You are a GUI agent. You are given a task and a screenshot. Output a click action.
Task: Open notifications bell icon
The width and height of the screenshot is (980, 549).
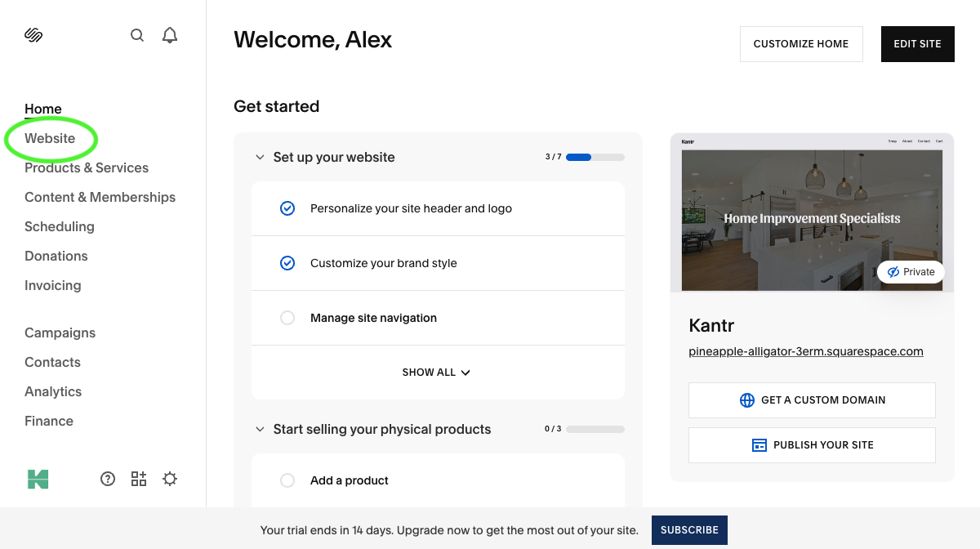point(170,35)
